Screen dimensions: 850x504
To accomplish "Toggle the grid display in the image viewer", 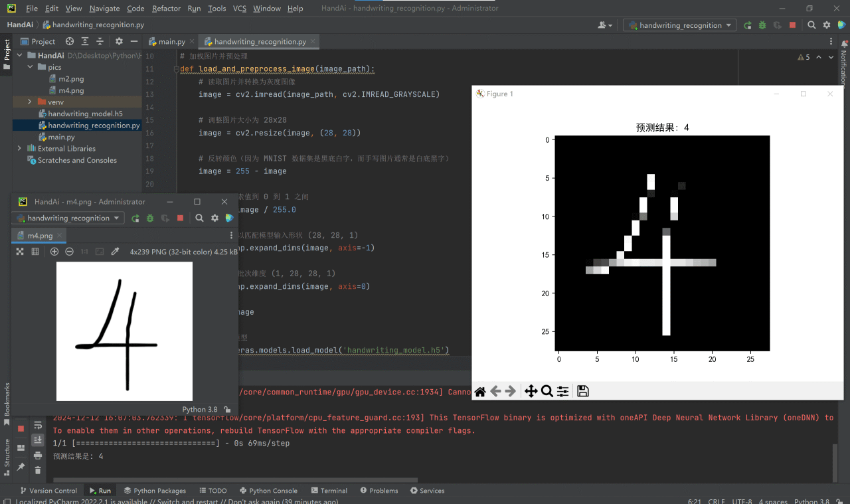I will [35, 252].
